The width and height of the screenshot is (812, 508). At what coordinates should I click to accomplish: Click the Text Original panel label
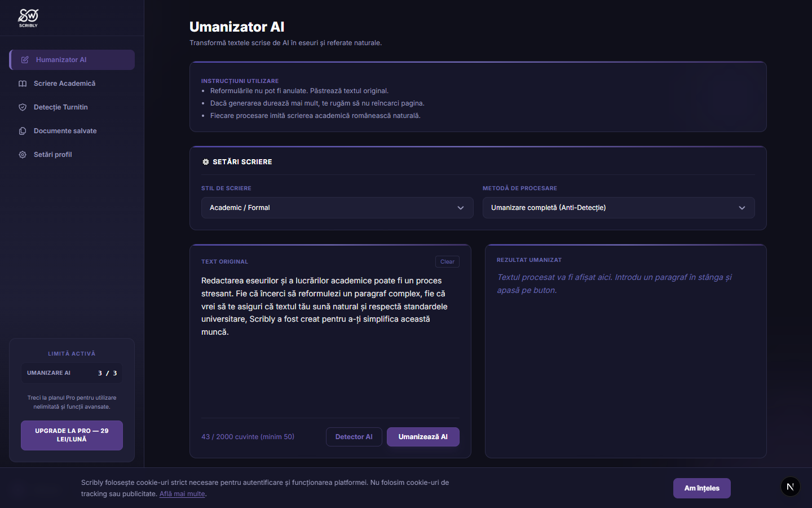(x=225, y=262)
